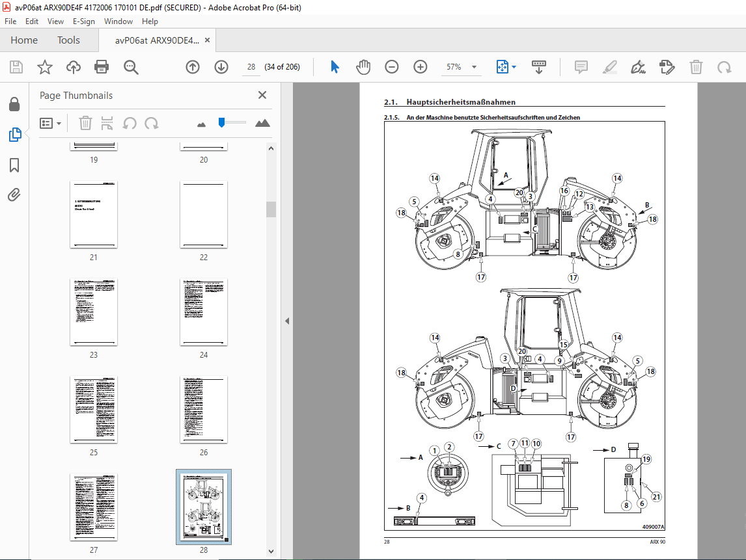Add document to starred favorites

(x=45, y=67)
